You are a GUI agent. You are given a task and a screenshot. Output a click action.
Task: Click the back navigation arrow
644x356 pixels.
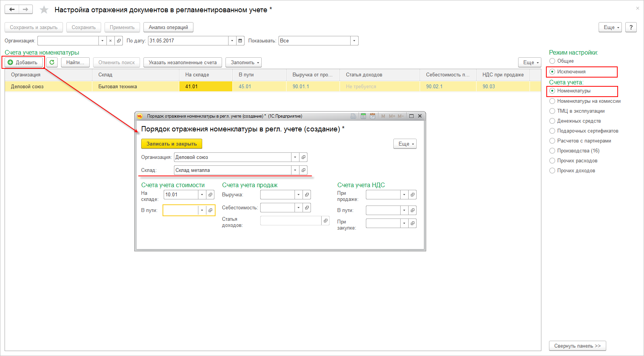(x=12, y=9)
